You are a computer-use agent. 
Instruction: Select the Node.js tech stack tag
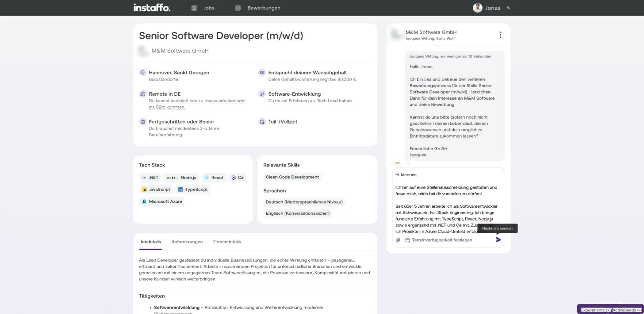(181, 178)
